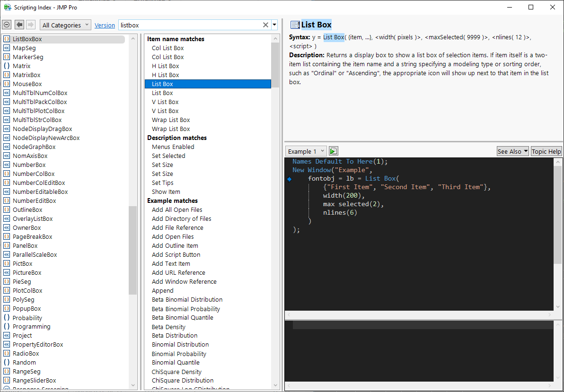The width and height of the screenshot is (564, 392).
Task: Run the example script green play icon
Action: tap(334, 151)
